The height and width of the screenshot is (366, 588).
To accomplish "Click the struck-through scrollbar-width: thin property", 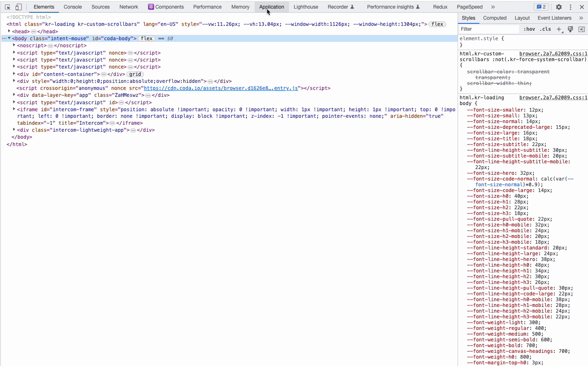I will (499, 83).
